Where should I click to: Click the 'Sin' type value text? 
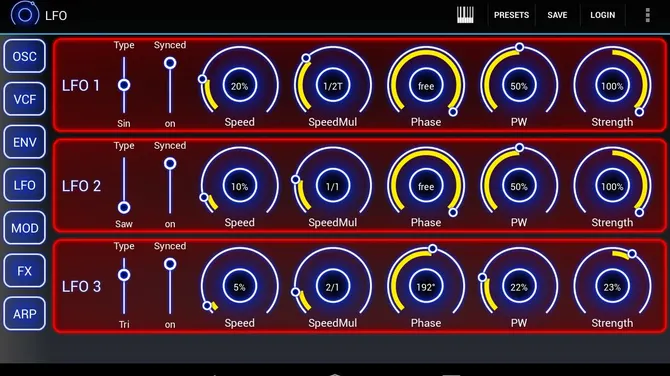click(123, 123)
